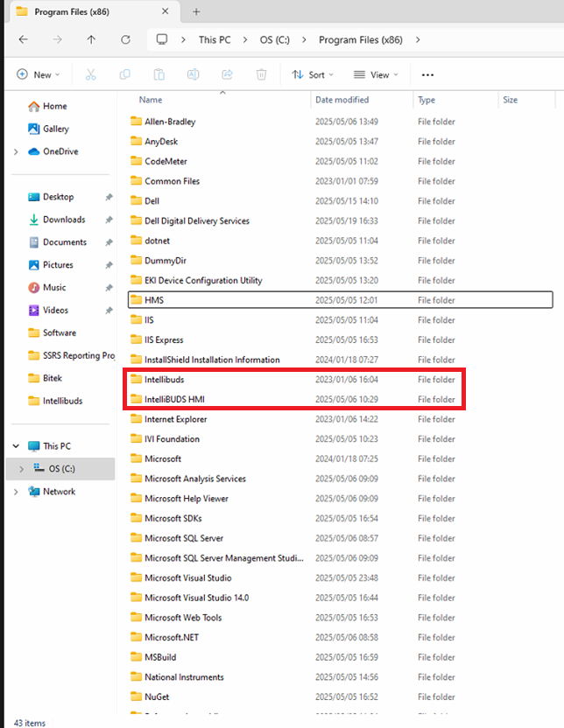Screen dimensions: 564x728
Task: Click the Delete trash icon
Action: coord(262,74)
